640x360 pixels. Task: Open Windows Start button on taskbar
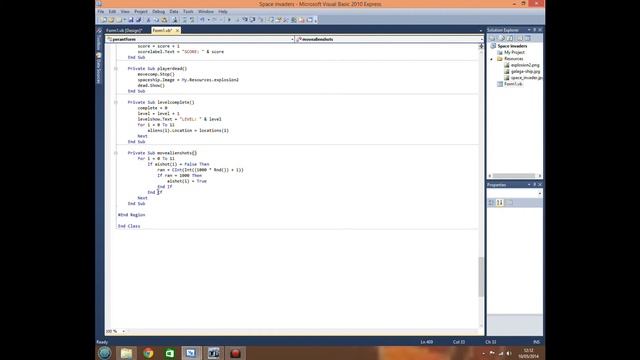104,353
